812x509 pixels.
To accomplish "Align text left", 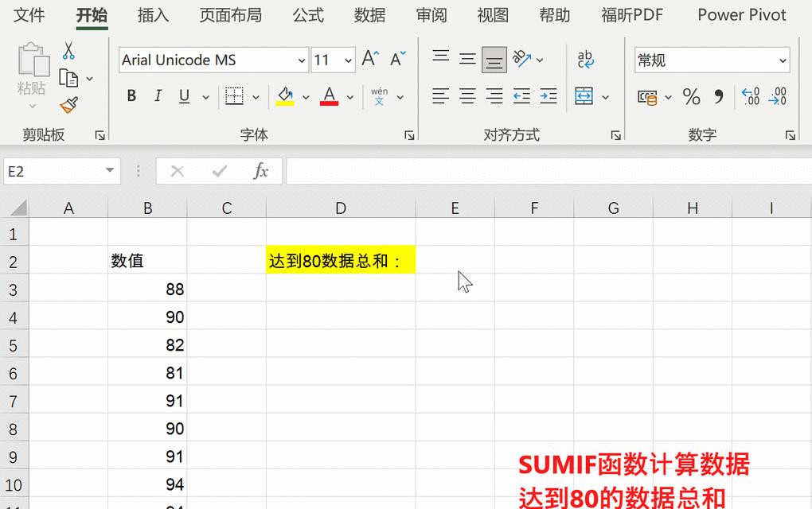I will click(441, 96).
